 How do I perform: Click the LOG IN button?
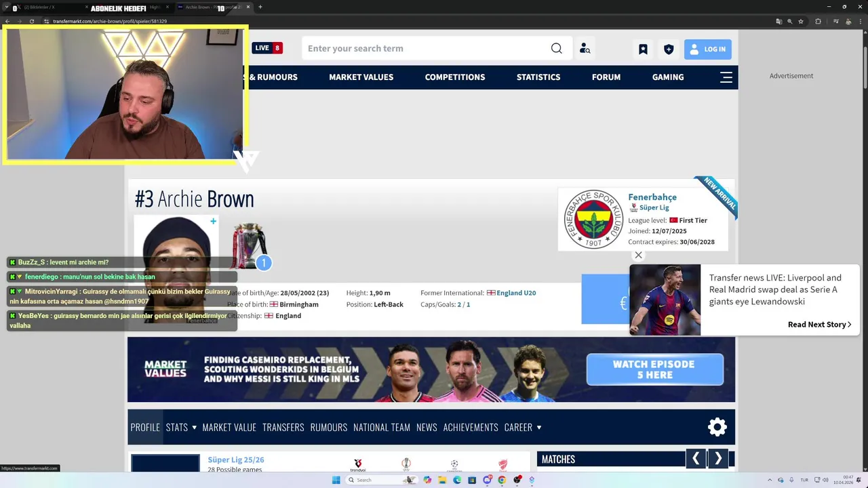(x=707, y=49)
